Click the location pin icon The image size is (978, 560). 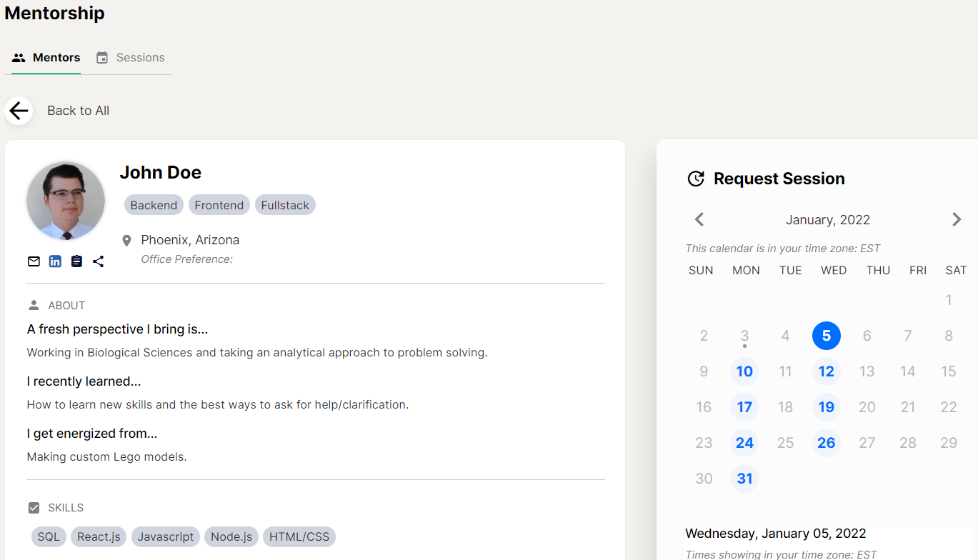coord(126,241)
